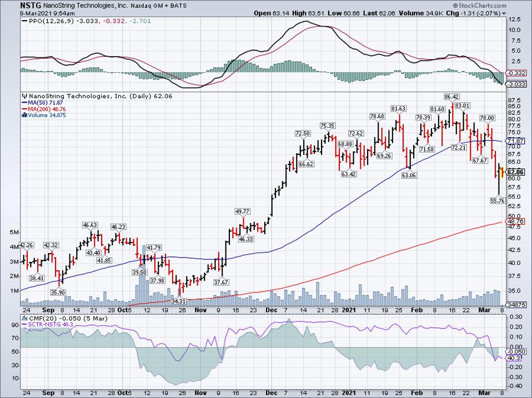The height and width of the screenshot is (398, 532).
Task: Click the 72.50 price label
Action: tap(303, 134)
